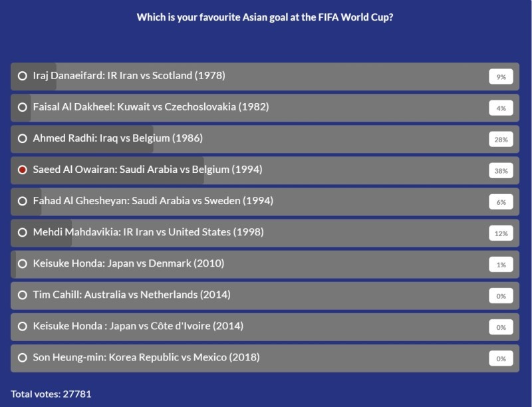Image resolution: width=532 pixels, height=407 pixels.
Task: Select Mehdi Mahdavikia radio option
Action: pos(23,233)
